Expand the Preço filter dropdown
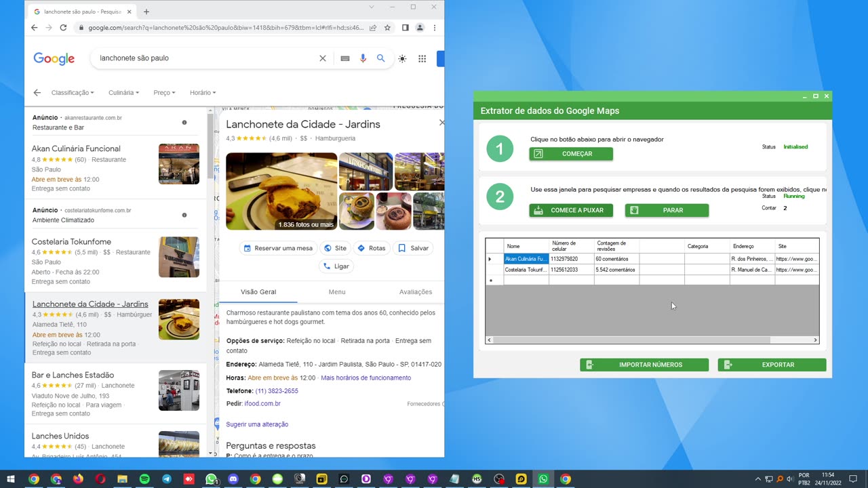This screenshot has height=488, width=868. [x=164, y=93]
